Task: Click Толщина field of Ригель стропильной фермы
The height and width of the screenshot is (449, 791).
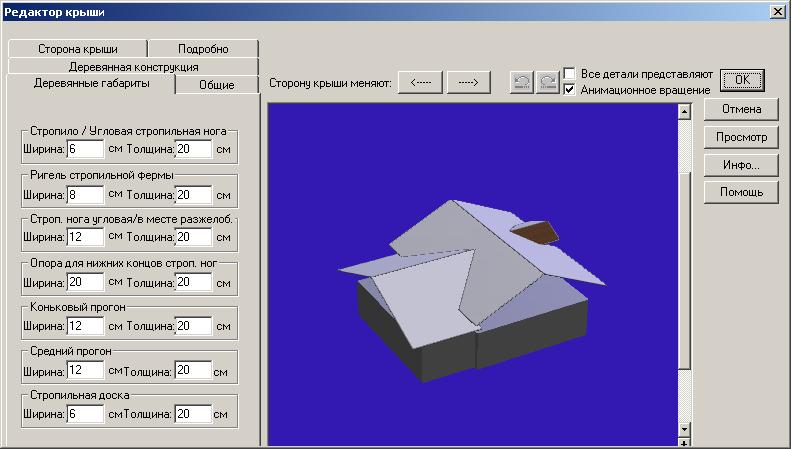Action: click(193, 195)
